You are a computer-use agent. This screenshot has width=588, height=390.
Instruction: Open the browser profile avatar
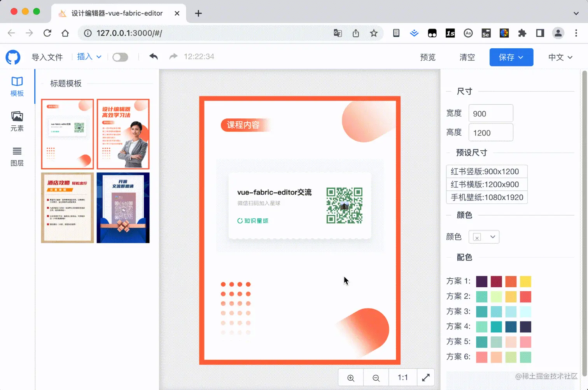(558, 33)
